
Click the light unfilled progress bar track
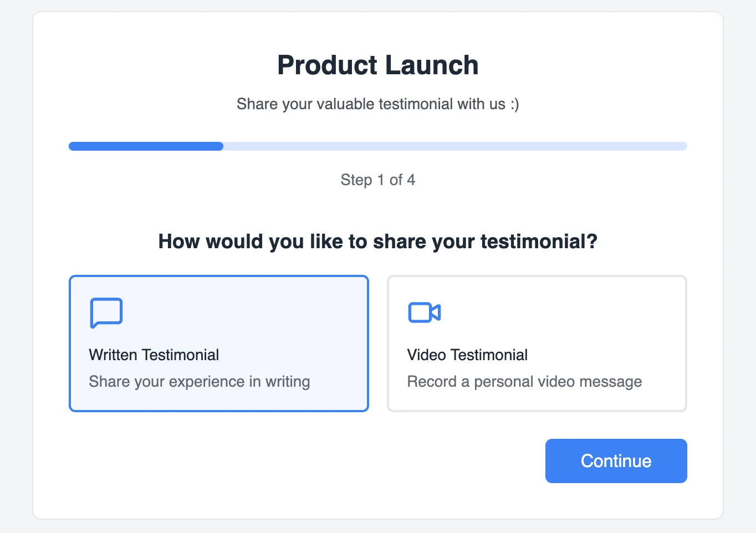pyautogui.click(x=454, y=146)
